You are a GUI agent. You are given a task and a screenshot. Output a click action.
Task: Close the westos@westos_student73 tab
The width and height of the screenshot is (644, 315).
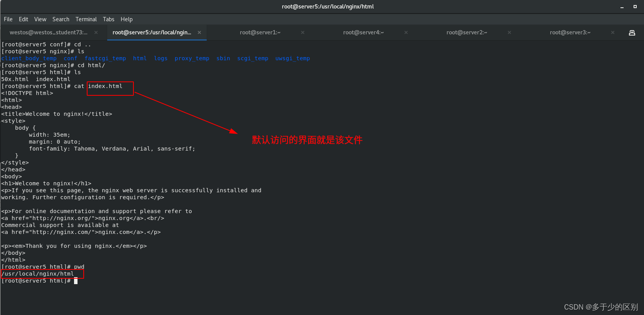pyautogui.click(x=96, y=32)
